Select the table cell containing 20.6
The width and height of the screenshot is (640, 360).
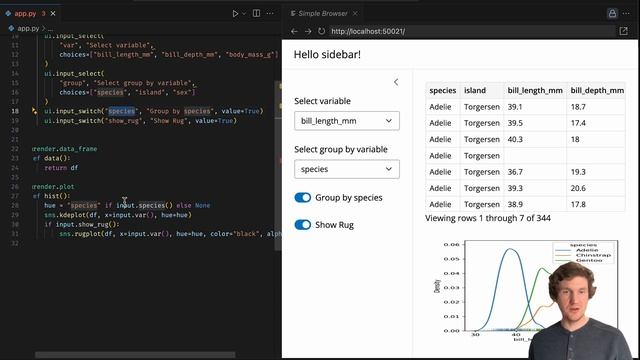[x=596, y=188]
